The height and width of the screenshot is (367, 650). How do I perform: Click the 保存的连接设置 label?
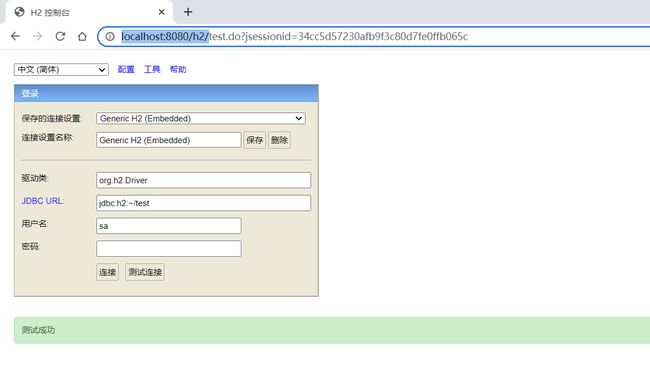[52, 118]
